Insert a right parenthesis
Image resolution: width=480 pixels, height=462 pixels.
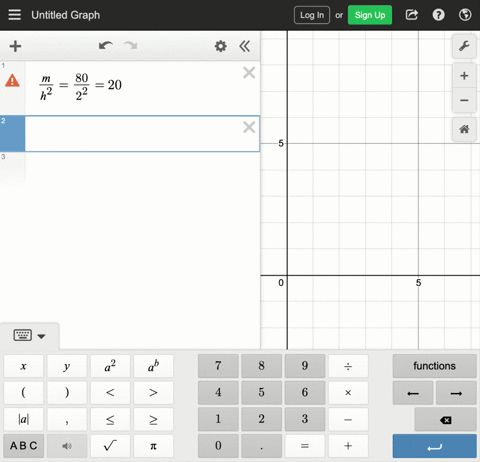[x=67, y=393]
